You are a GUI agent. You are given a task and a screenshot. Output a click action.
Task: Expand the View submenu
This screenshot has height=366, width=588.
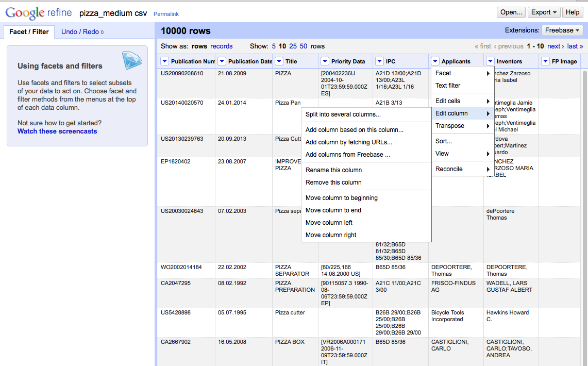(463, 154)
